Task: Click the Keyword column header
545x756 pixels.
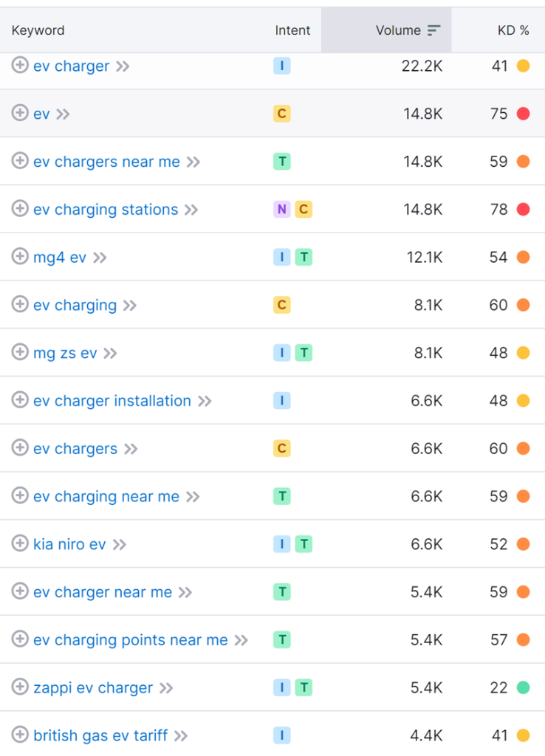Action: (x=38, y=30)
